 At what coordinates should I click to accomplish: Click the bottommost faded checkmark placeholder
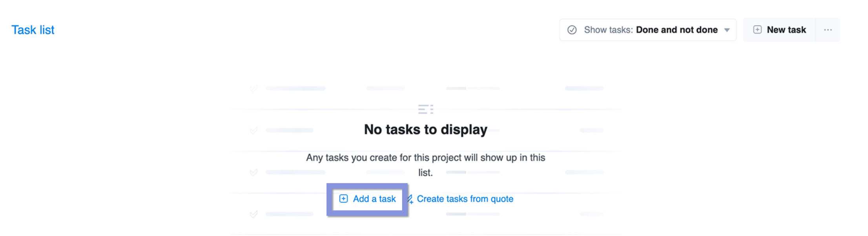point(253,214)
